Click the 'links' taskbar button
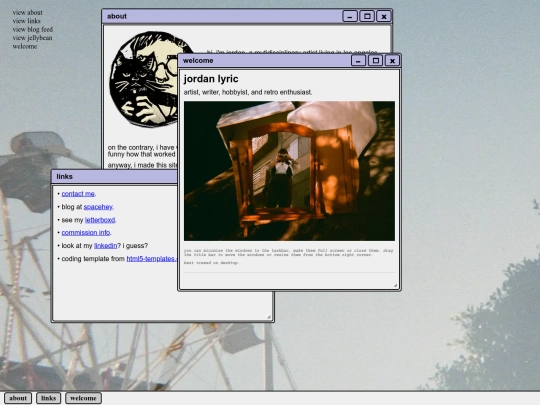Image resolution: width=540 pixels, height=405 pixels. tap(49, 398)
